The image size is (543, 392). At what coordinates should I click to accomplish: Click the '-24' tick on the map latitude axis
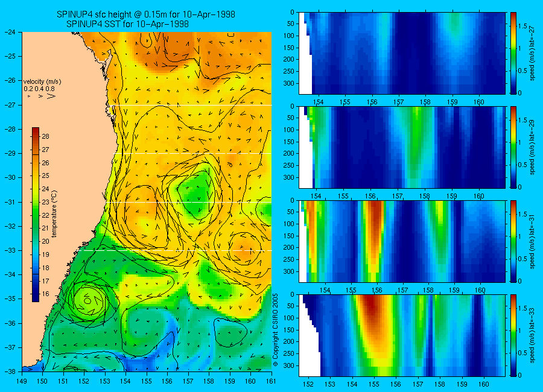10,32
